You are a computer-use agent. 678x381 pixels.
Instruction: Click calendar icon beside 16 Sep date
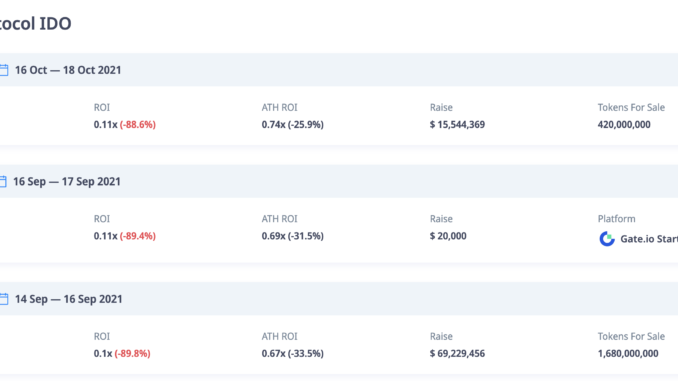[3, 182]
